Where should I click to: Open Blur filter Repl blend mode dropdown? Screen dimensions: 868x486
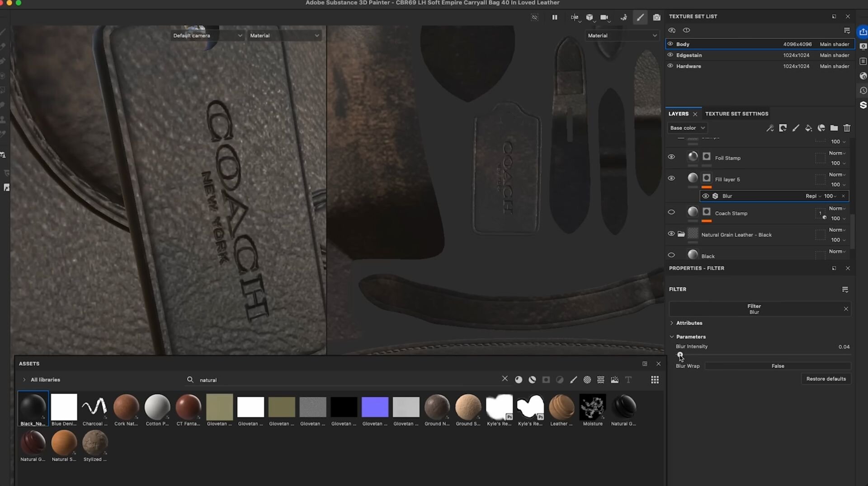pos(813,196)
